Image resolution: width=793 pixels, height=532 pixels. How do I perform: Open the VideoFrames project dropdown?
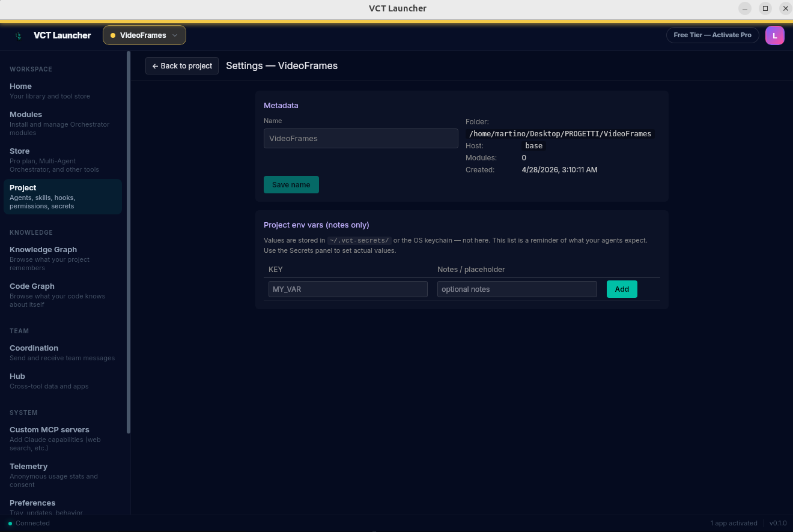144,35
